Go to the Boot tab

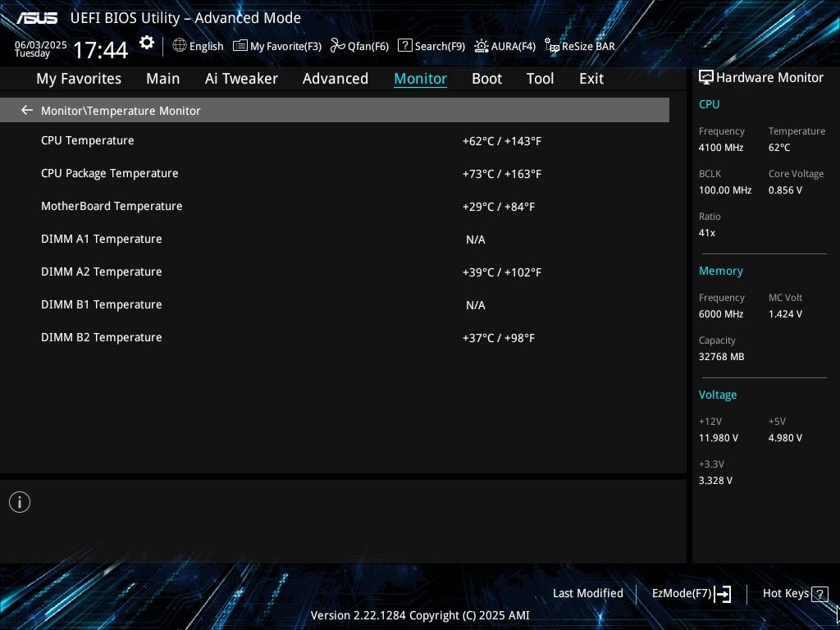487,79
